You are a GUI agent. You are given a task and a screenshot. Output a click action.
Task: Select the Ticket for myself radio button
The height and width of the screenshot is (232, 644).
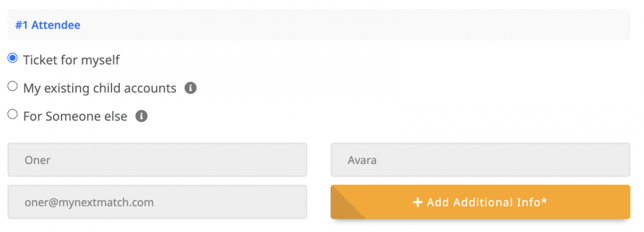(13, 58)
